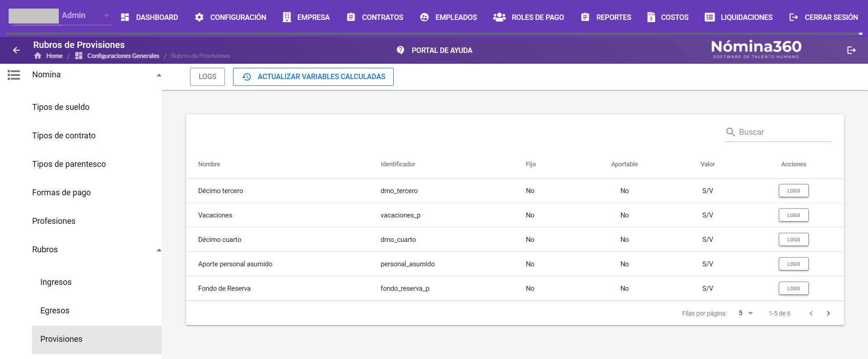
Task: Open the Reportes menu
Action: pos(606,17)
